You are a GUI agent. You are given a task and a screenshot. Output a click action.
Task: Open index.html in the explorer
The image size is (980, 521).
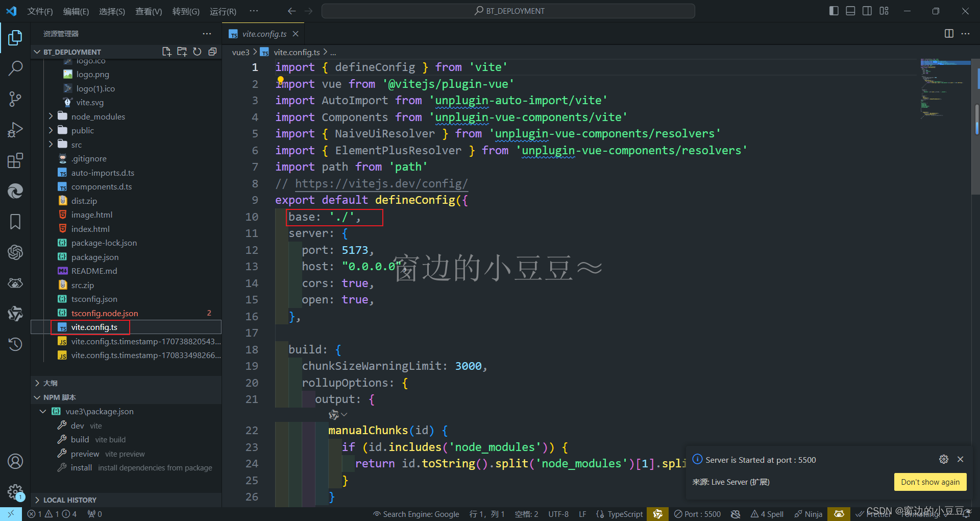click(x=90, y=229)
